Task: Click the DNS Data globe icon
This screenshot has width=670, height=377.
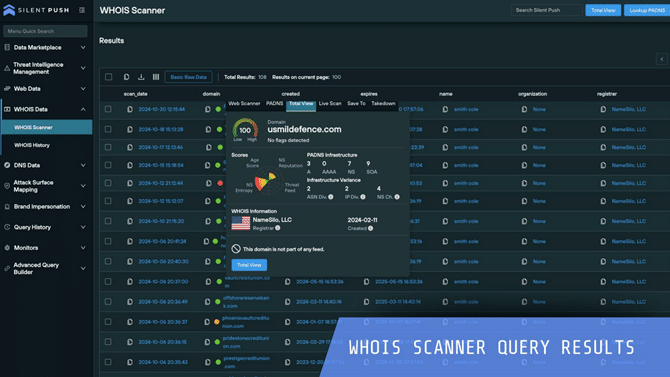Action: click(7, 165)
